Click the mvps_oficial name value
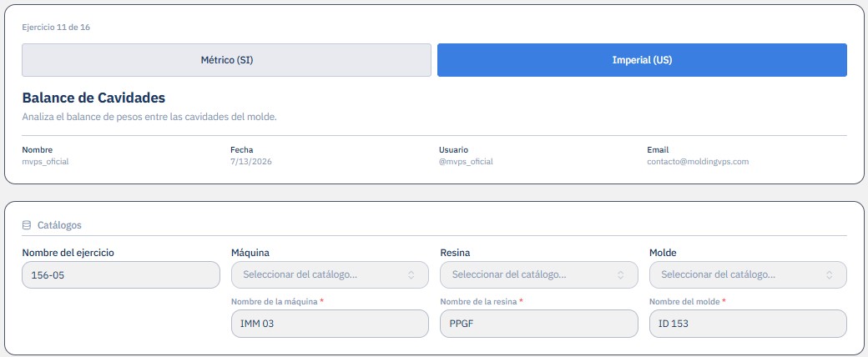The width and height of the screenshot is (868, 357). pyautogui.click(x=45, y=162)
